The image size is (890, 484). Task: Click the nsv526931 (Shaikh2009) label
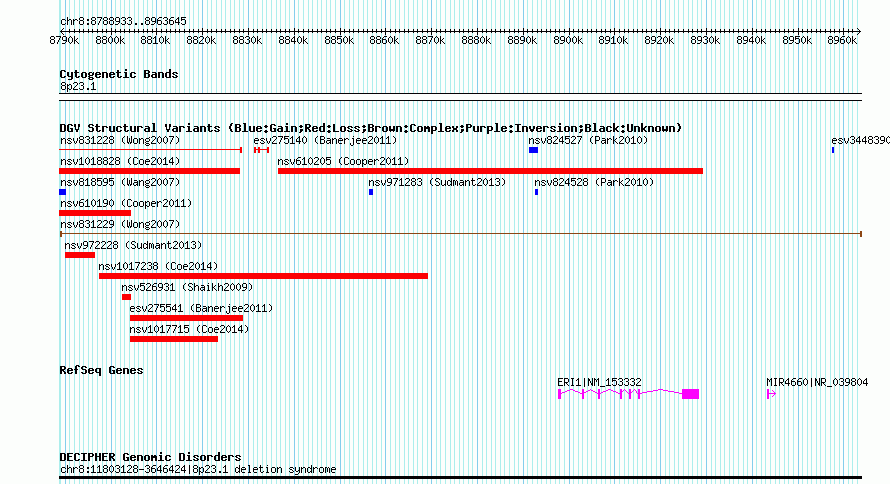point(187,287)
